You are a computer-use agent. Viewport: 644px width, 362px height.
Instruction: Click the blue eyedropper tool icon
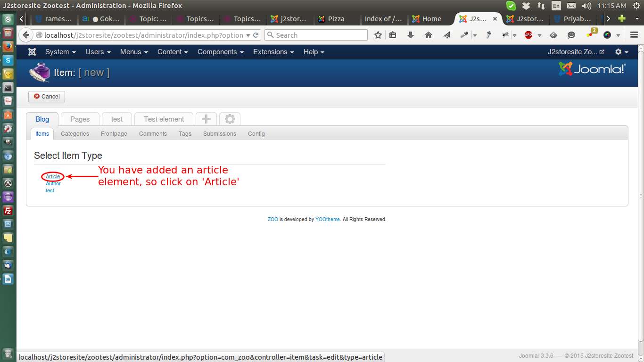tap(489, 35)
